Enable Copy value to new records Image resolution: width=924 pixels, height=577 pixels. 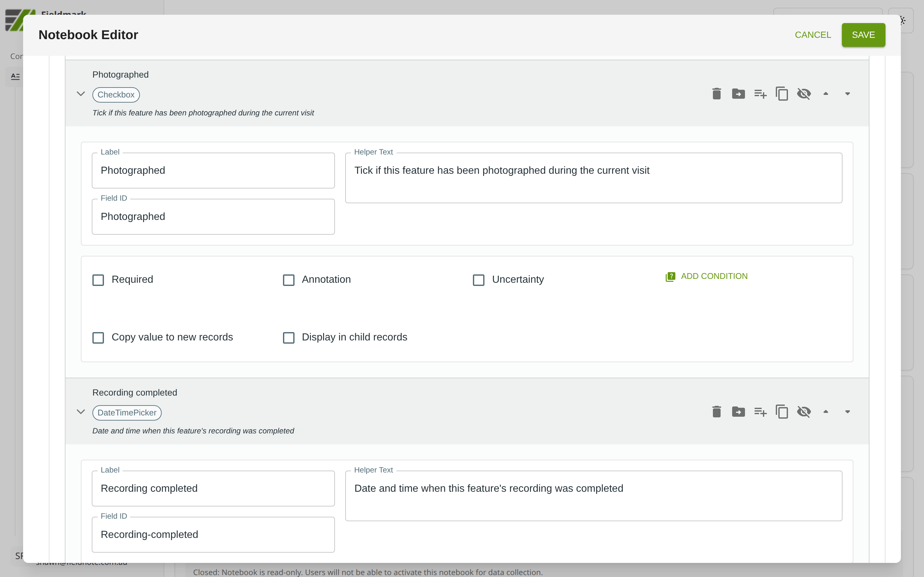tap(98, 337)
